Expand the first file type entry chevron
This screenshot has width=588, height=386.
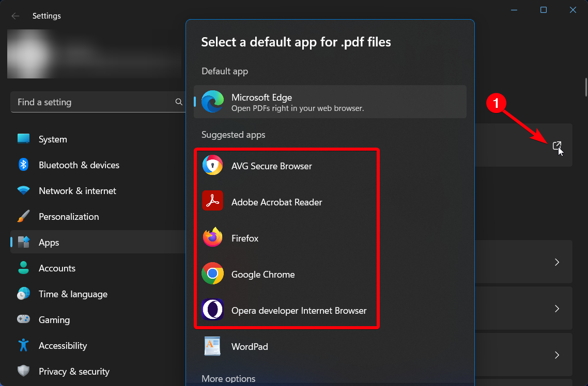tap(556, 262)
